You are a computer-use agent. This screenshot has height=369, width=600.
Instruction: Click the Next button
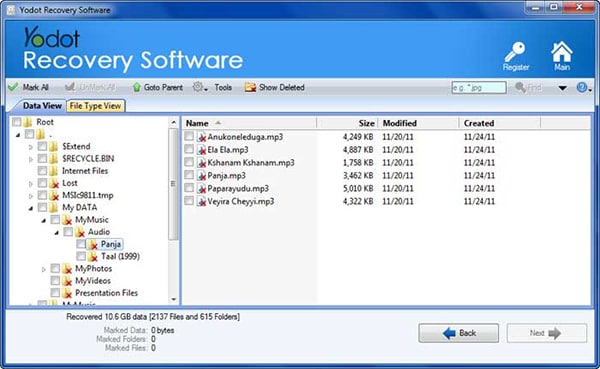pyautogui.click(x=547, y=333)
